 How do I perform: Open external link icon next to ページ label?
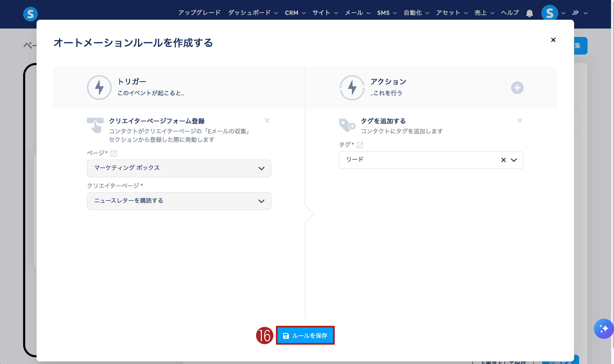[113, 153]
